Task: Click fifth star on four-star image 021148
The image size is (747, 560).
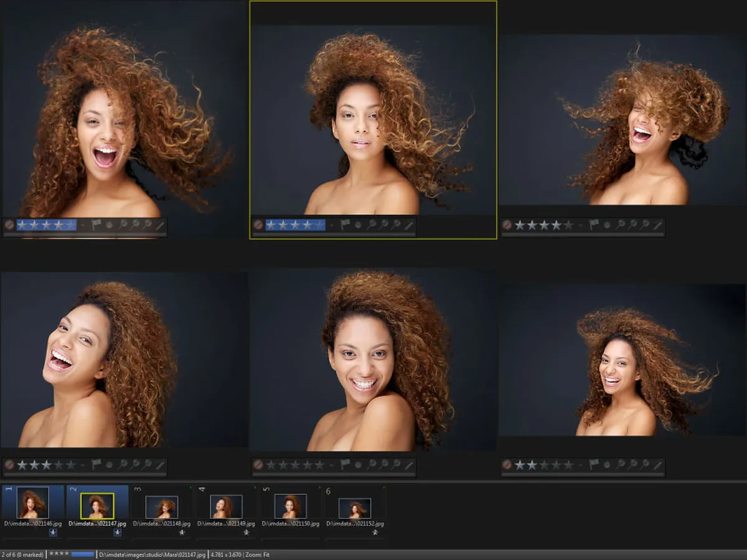Action: [x=568, y=225]
